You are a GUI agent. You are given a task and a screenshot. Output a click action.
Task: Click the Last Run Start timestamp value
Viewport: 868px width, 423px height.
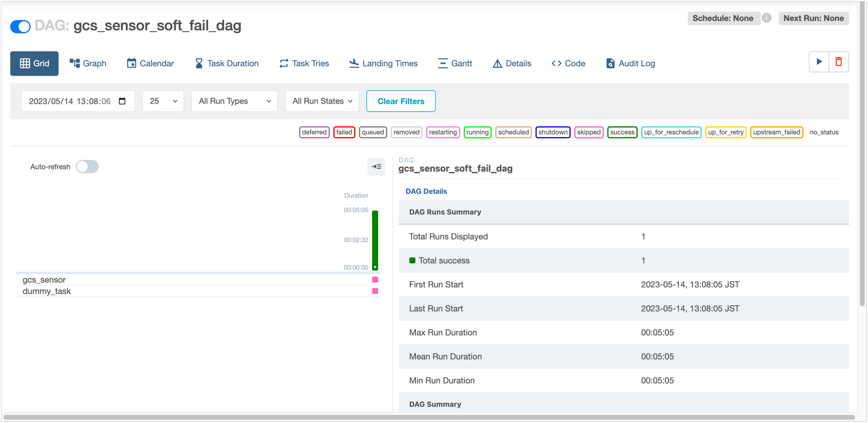point(690,308)
